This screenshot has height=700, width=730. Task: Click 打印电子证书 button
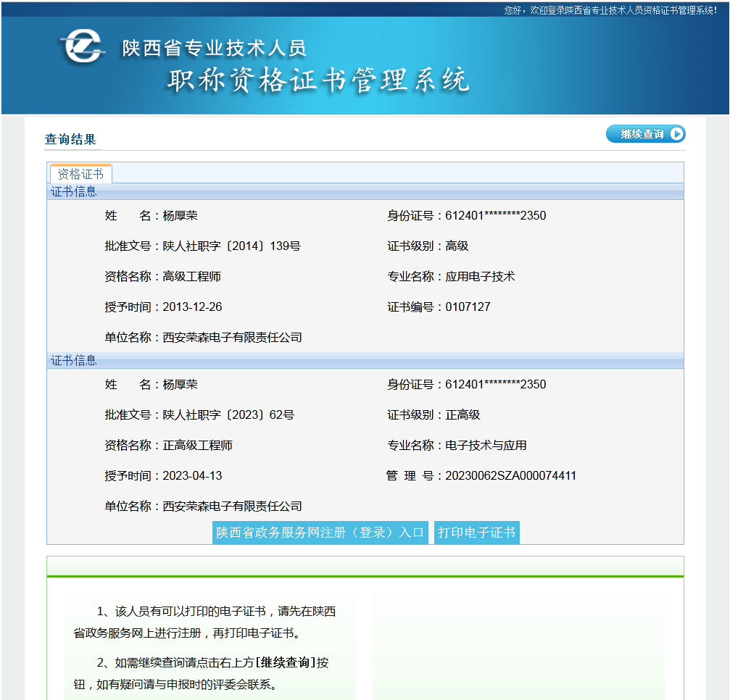(x=477, y=533)
